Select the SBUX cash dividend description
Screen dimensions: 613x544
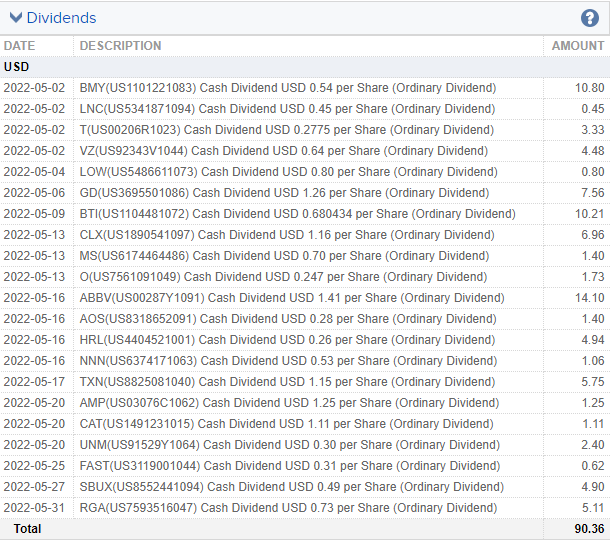292,487
